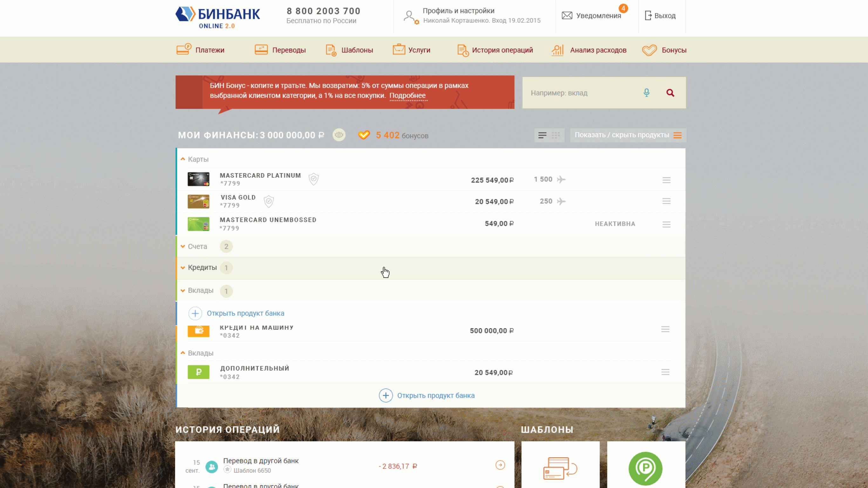Switch to list view layout
The image size is (868, 488).
pyautogui.click(x=542, y=135)
